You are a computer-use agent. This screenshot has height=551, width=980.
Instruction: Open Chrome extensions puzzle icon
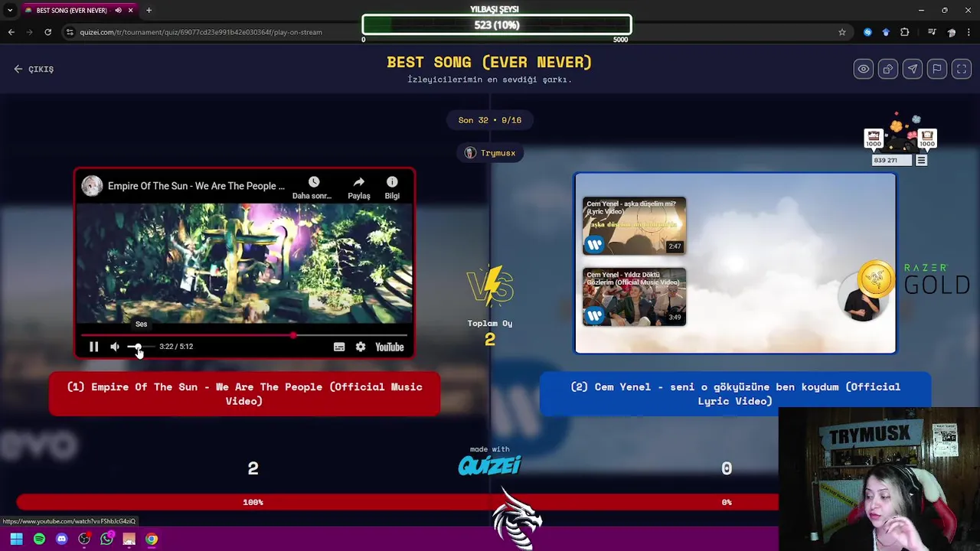905,32
